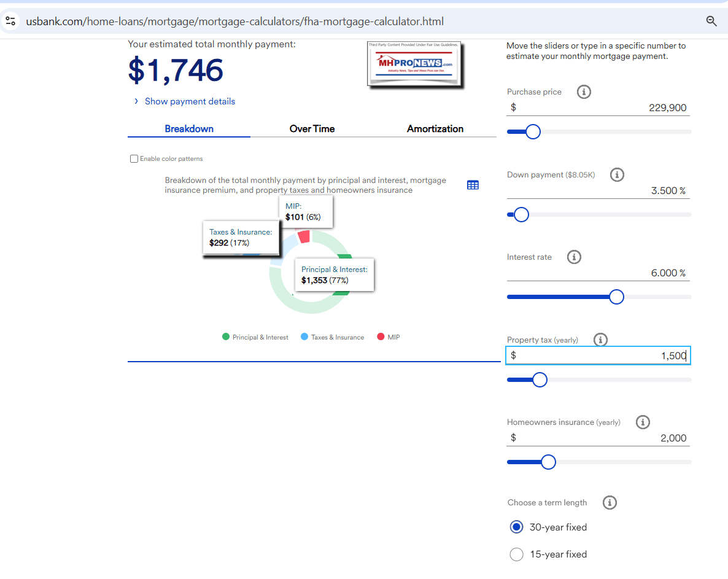Select the 15-year fixed term
Viewport: 728px width, 579px height.
pos(517,554)
